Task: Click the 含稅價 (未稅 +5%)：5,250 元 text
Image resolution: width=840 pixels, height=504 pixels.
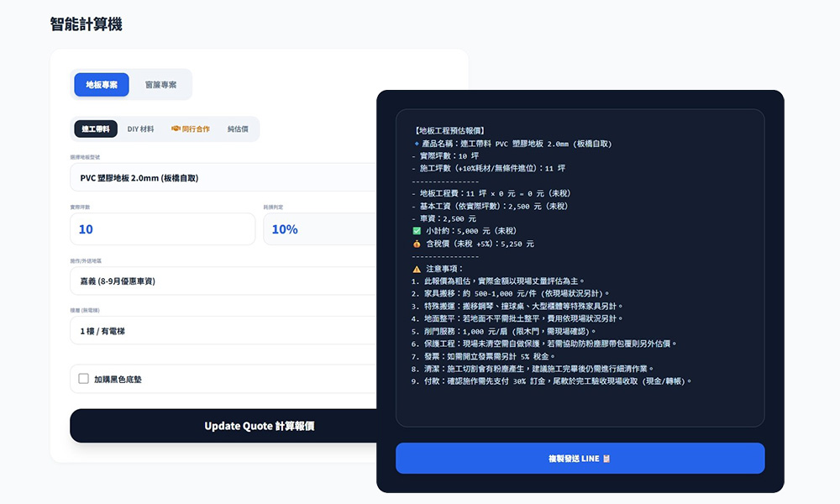Action: (x=480, y=244)
